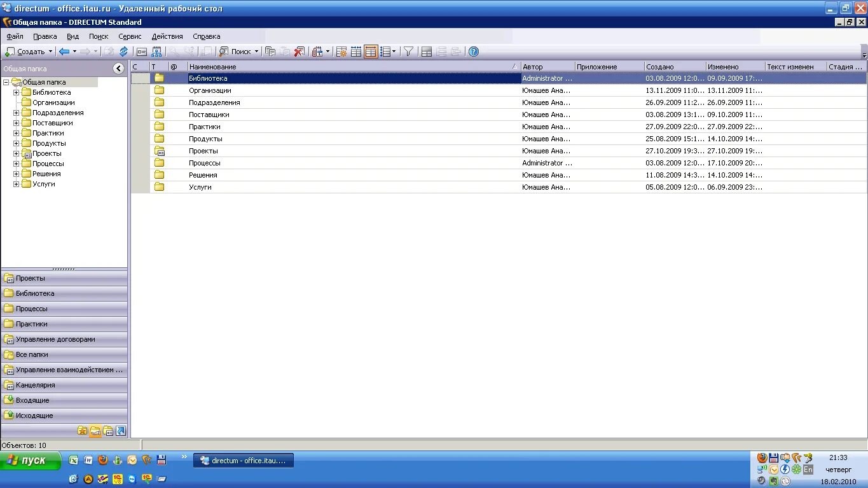Screen dimensions: 868x488
Task: Sort by the Автор column header
Action: [x=548, y=67]
